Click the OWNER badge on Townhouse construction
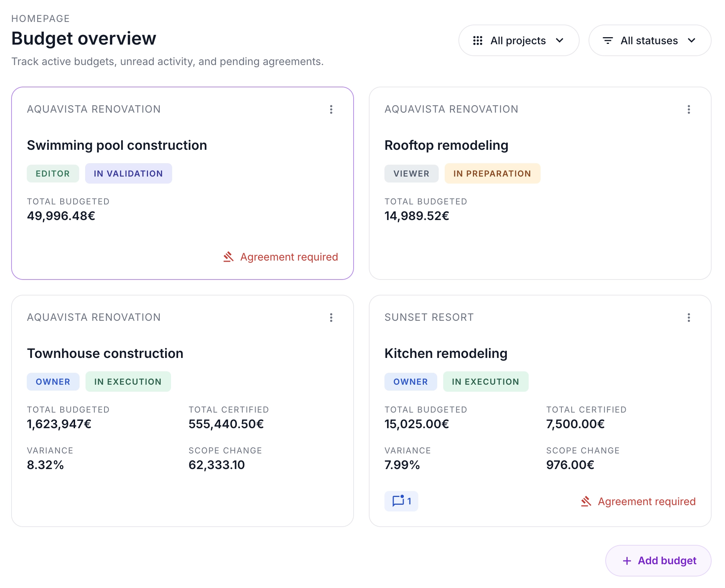This screenshot has height=588, width=725. [53, 381]
